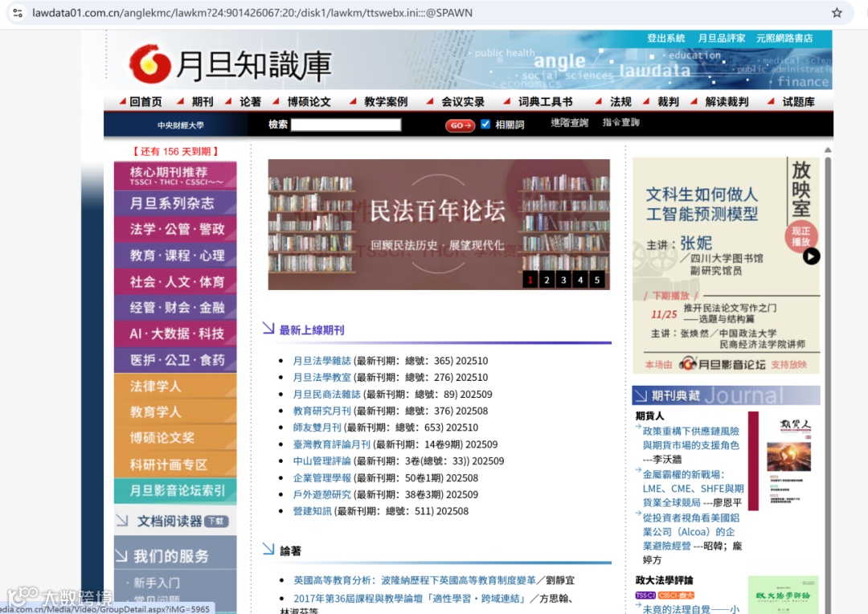The width and height of the screenshot is (868, 614).
Task: Open 政策重構下供應鏈風險 article link
Action: click(x=691, y=438)
